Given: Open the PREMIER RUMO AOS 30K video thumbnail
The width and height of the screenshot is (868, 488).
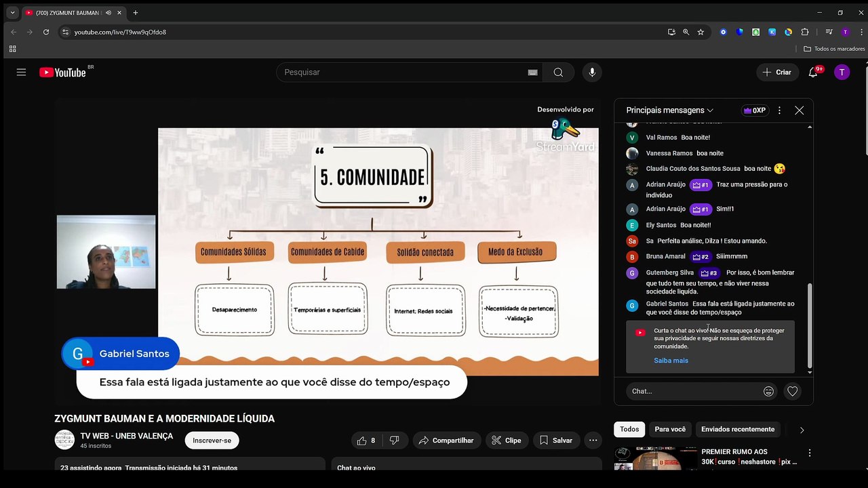Looking at the screenshot, I should [654, 458].
